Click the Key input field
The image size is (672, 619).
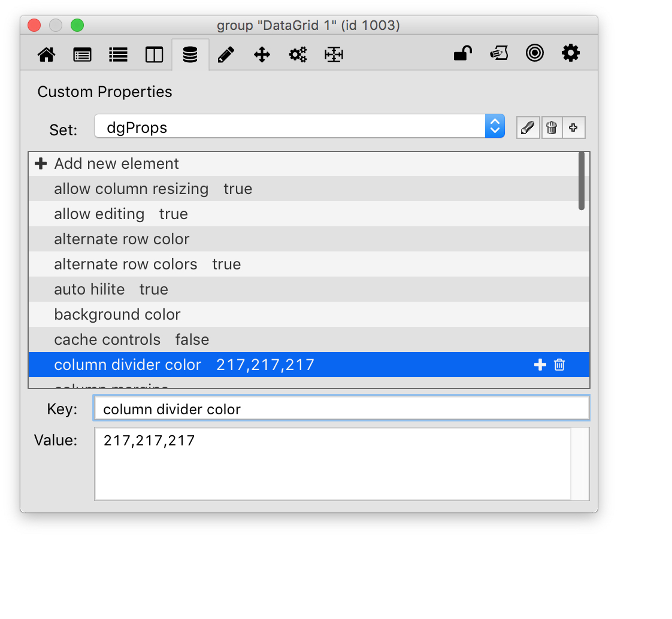point(341,409)
